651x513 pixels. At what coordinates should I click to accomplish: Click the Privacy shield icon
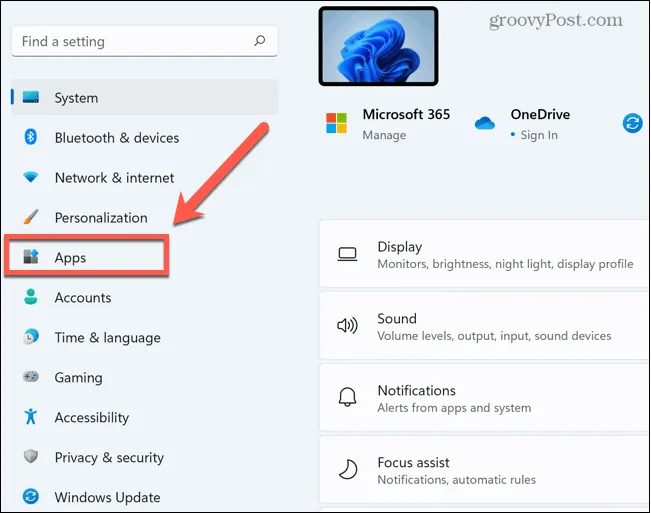pyautogui.click(x=31, y=456)
